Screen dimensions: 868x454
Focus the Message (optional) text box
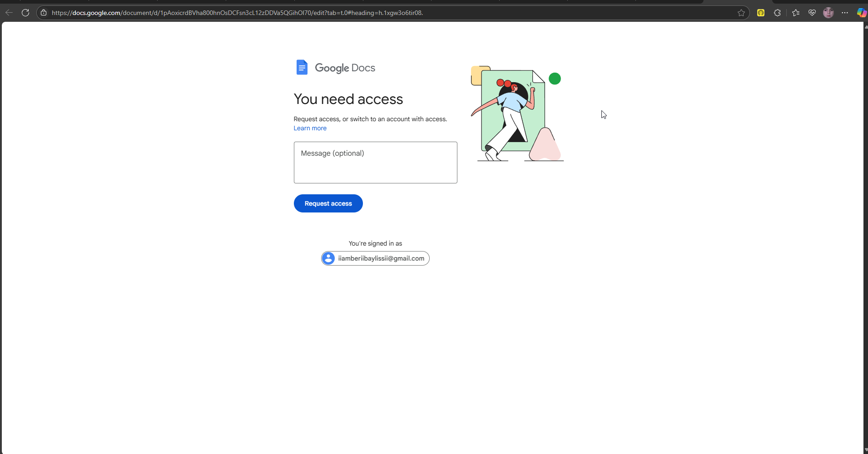point(376,163)
